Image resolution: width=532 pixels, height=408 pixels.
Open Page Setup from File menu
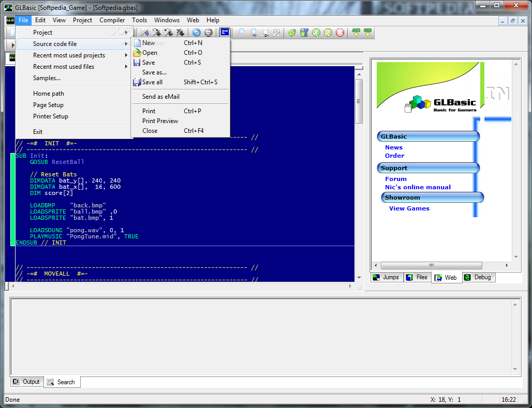click(x=48, y=105)
